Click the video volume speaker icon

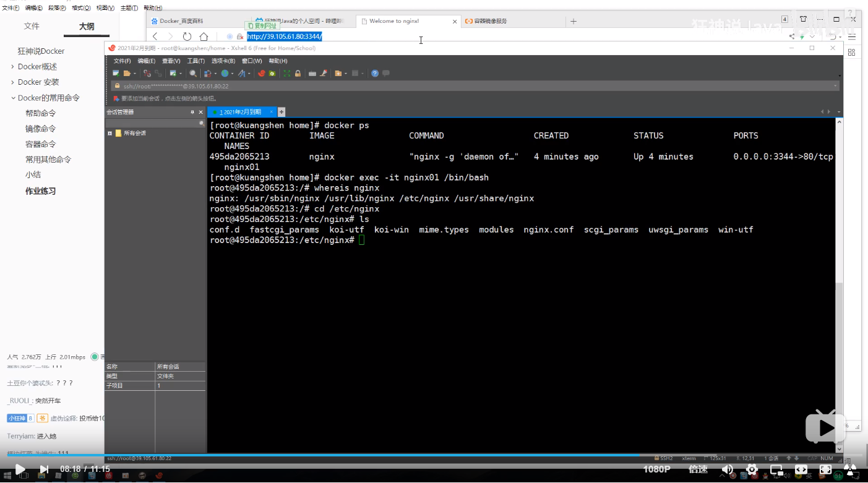pos(728,469)
